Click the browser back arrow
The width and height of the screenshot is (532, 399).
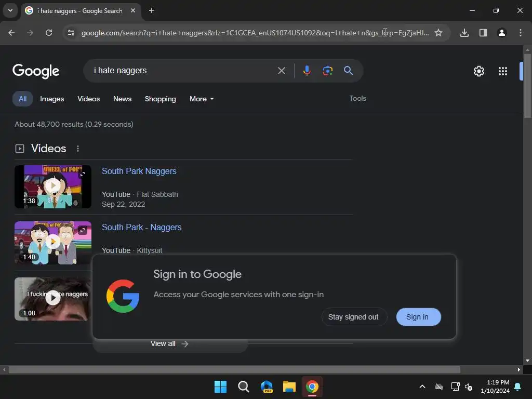pos(11,33)
